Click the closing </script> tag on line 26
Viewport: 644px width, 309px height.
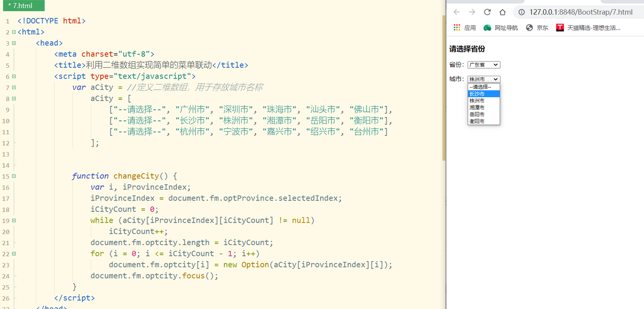click(x=74, y=298)
